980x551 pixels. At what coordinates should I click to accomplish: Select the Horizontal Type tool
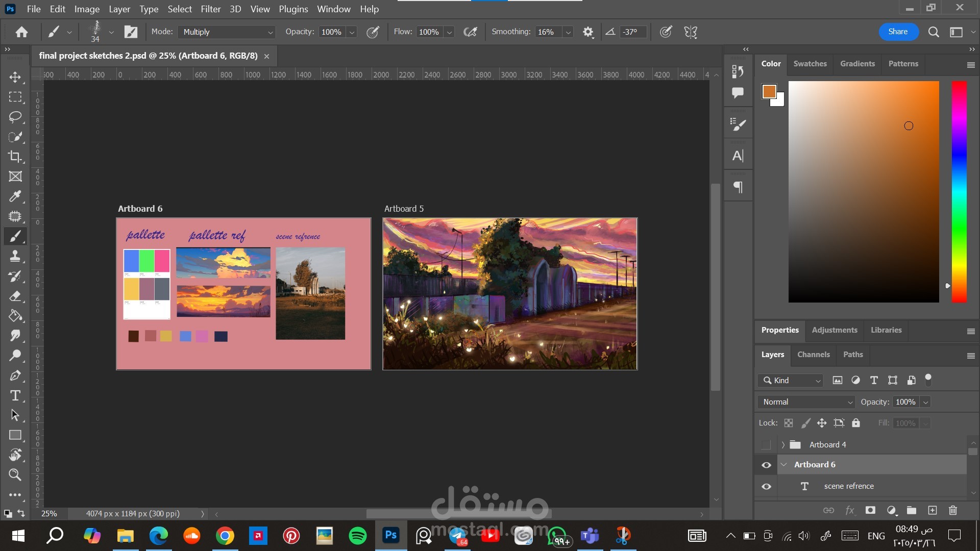15,395
